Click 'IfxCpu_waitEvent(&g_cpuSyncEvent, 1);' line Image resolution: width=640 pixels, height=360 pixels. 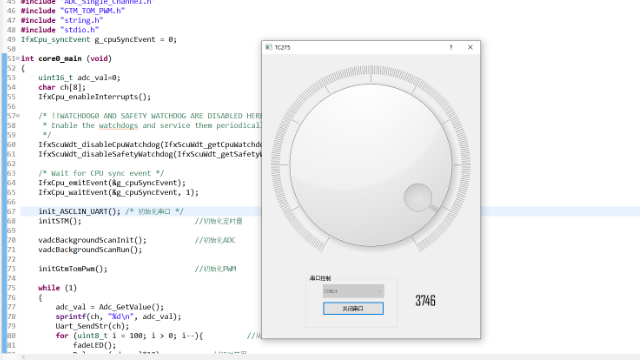[118, 192]
